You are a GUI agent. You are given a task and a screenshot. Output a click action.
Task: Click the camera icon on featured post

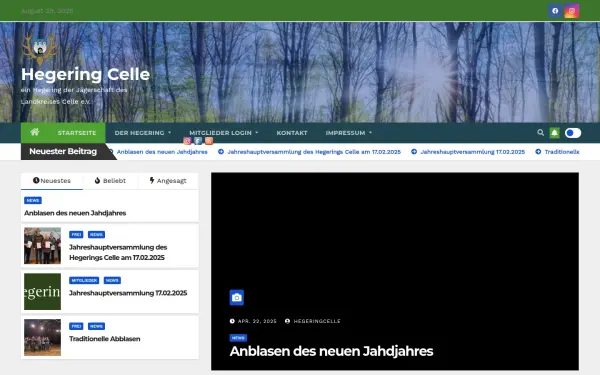point(236,297)
